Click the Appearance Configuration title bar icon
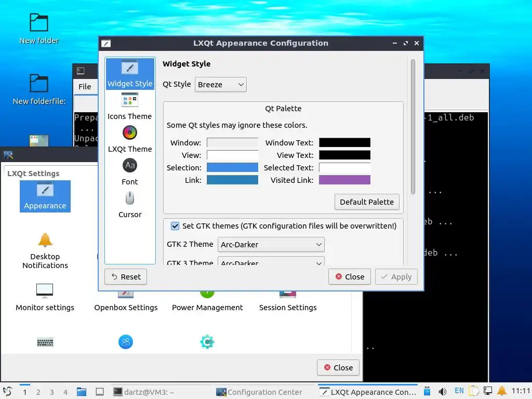 pos(106,44)
